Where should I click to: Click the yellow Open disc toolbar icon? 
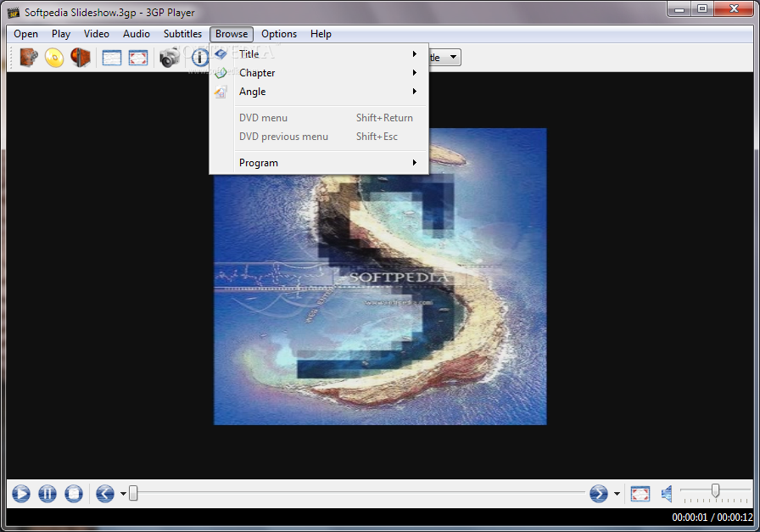pos(54,57)
